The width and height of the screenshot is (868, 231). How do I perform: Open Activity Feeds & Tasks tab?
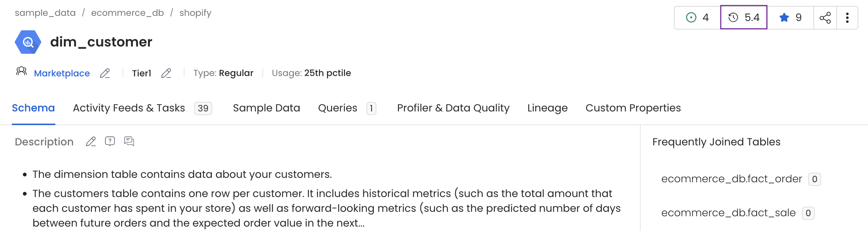[129, 108]
